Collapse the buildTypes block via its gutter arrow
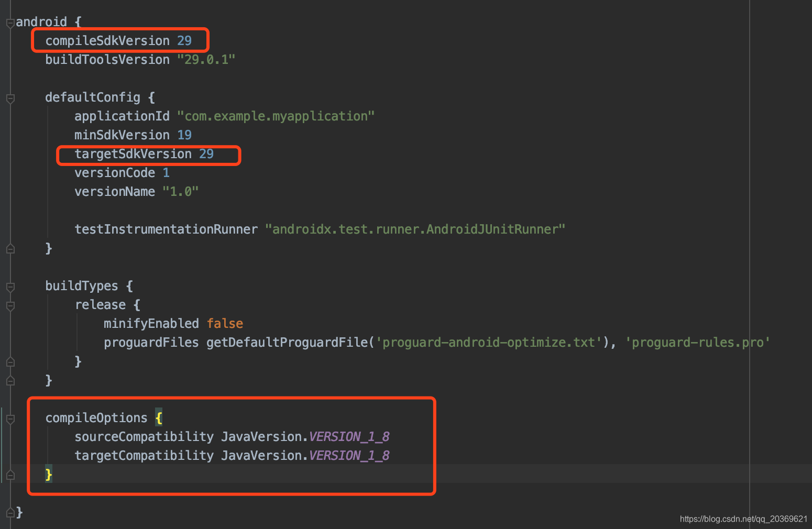812x529 pixels. coord(10,287)
